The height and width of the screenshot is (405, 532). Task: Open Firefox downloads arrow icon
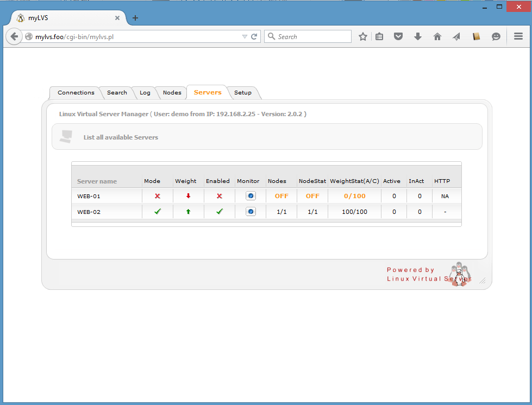tap(417, 36)
